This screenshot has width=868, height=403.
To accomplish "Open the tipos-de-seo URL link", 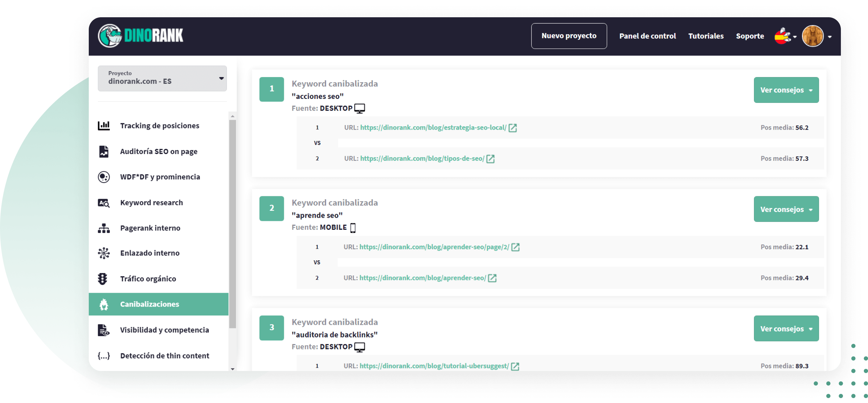I will pos(422,159).
